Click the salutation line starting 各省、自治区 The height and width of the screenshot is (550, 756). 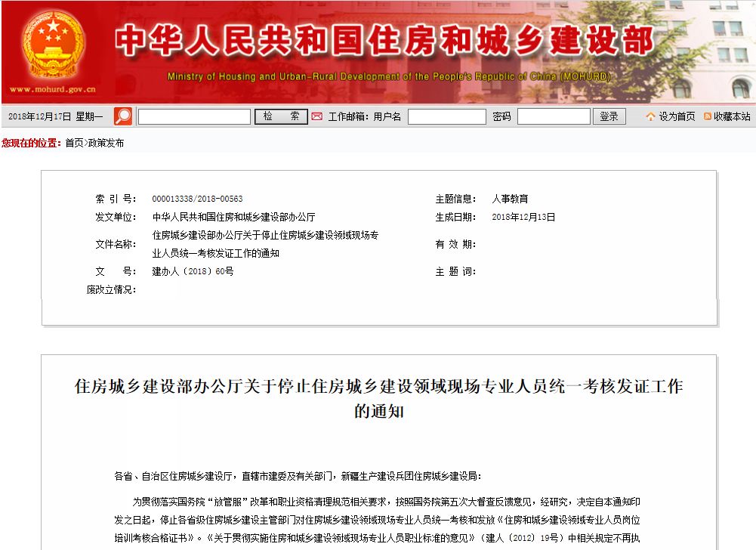click(298, 476)
